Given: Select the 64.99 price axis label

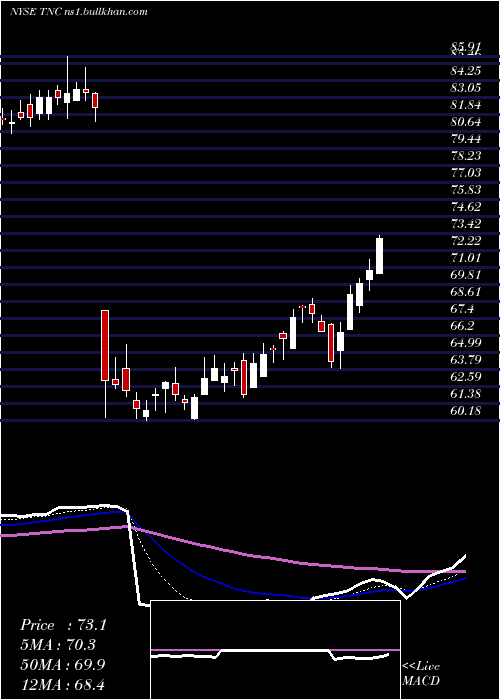Looking at the screenshot, I should (x=466, y=342).
